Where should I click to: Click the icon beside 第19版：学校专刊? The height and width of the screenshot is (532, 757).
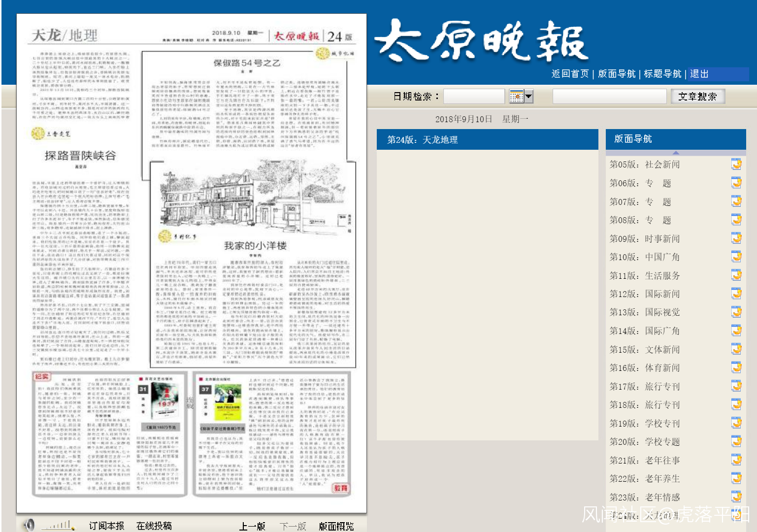[736, 423]
